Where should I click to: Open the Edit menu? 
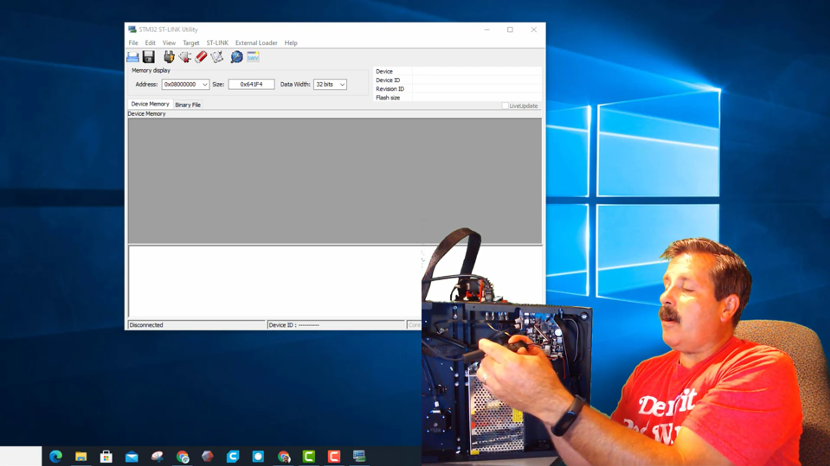(x=150, y=43)
